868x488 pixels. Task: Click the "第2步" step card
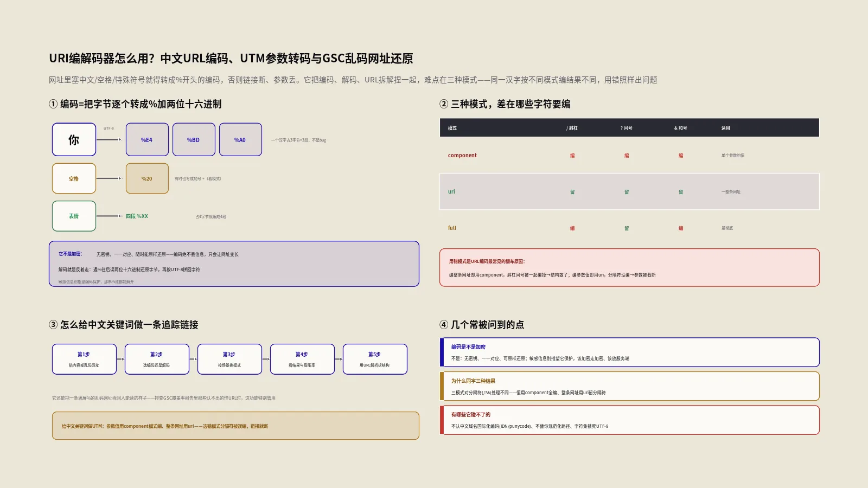click(157, 359)
